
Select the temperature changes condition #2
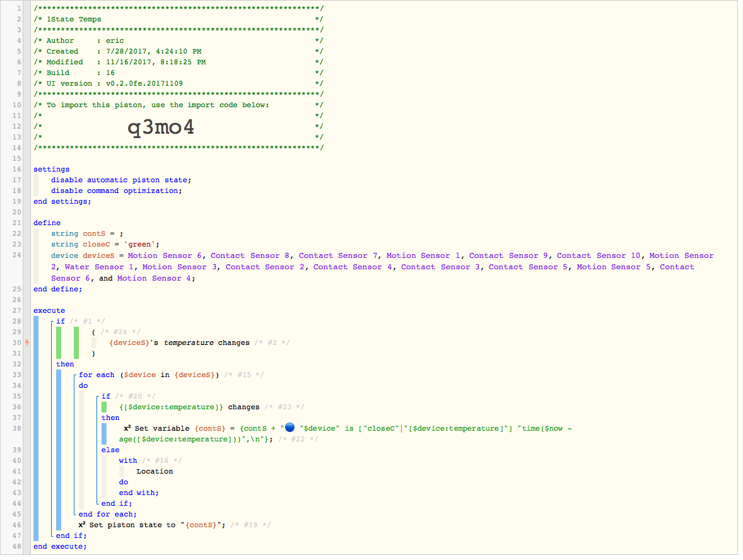tap(180, 342)
